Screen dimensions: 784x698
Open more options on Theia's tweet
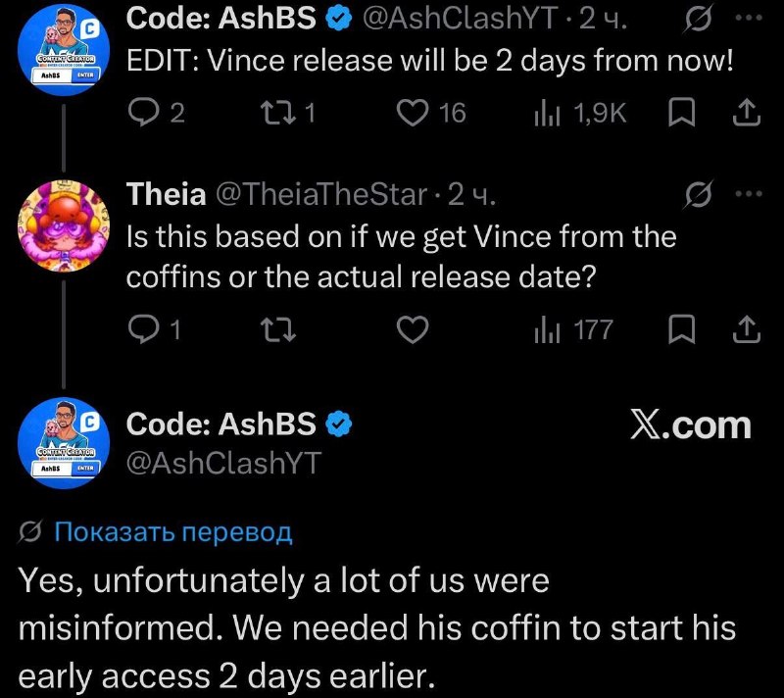[x=750, y=193]
